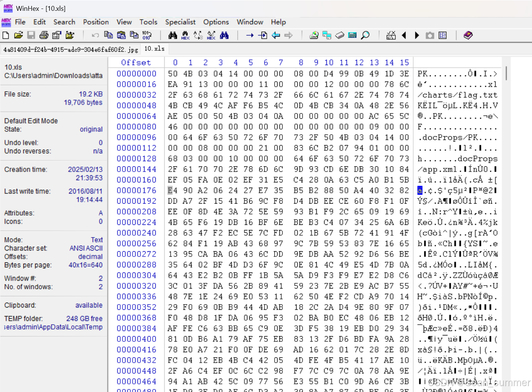The width and height of the screenshot is (532, 392).
Task: Open Replace Hex Values icon
Action: point(211,35)
